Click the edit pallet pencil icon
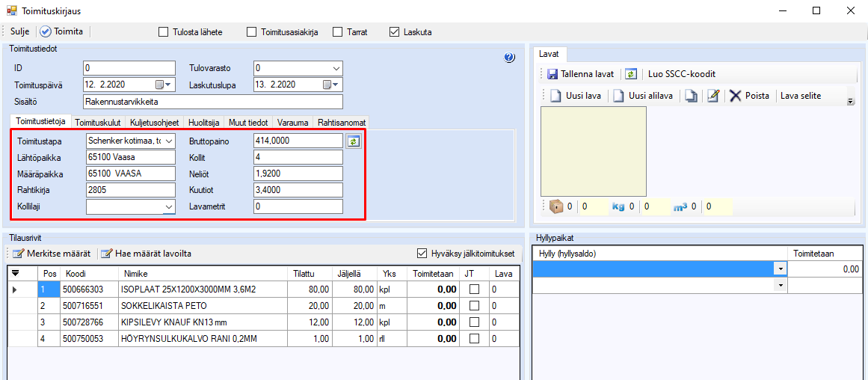This screenshot has width=868, height=380. click(713, 96)
